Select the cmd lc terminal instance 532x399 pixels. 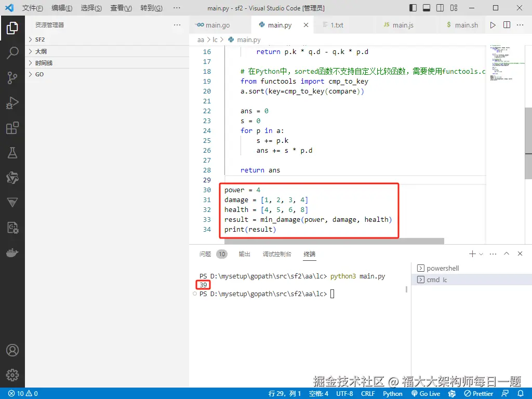click(472, 280)
